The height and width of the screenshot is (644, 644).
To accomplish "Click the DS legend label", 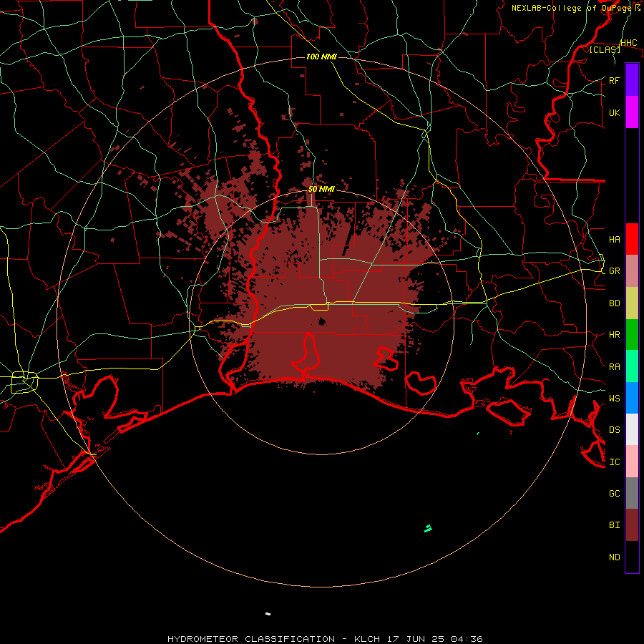I will click(x=614, y=429).
